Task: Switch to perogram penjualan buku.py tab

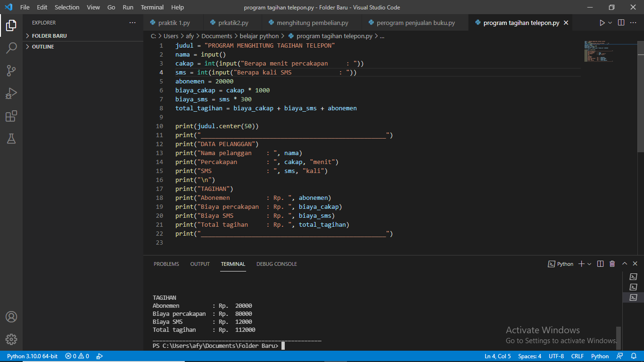Action: coord(415,23)
